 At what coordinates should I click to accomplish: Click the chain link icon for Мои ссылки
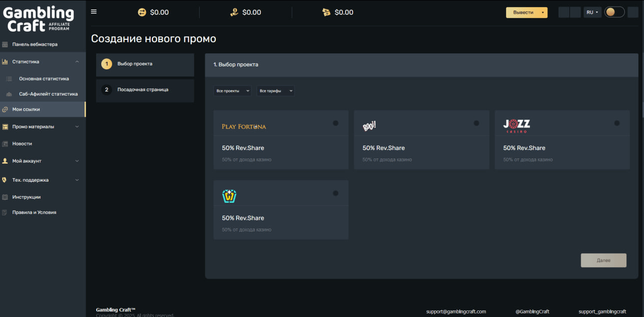(5, 109)
